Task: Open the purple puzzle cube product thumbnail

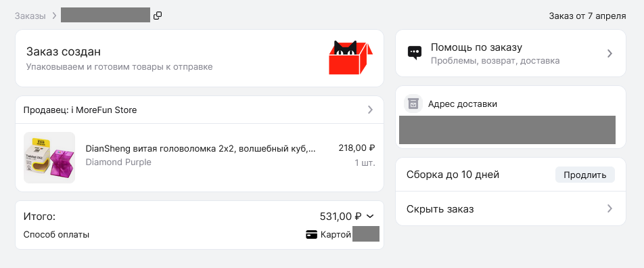Action: (49, 158)
